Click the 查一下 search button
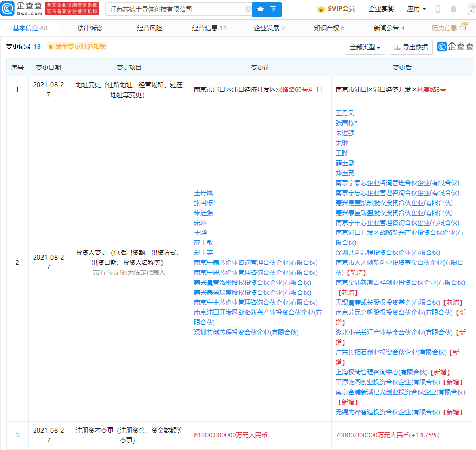Viewport: 476px width, 450px height. (x=266, y=9)
